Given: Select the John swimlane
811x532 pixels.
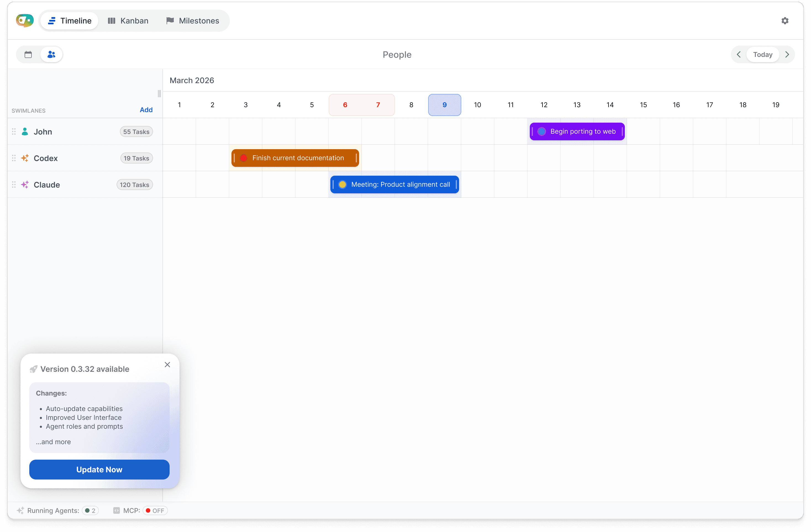Looking at the screenshot, I should [85, 131].
